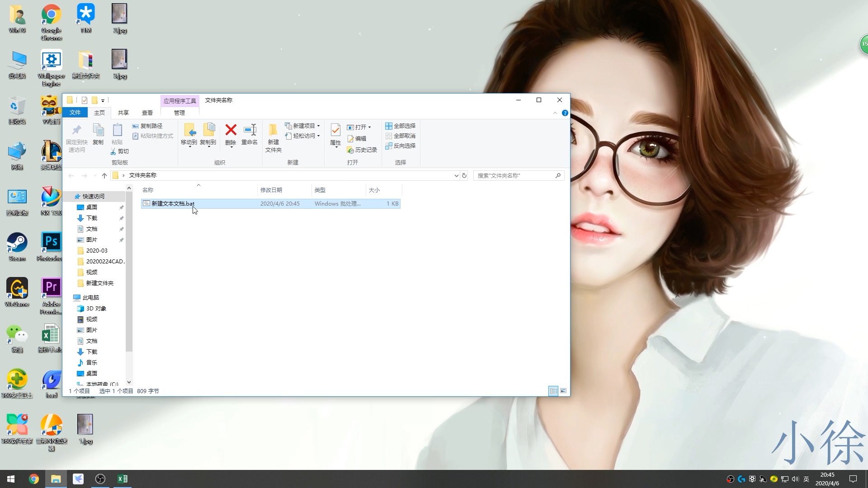Click the navigation pane vertical scrollbar
868x488 pixels.
click(129, 271)
